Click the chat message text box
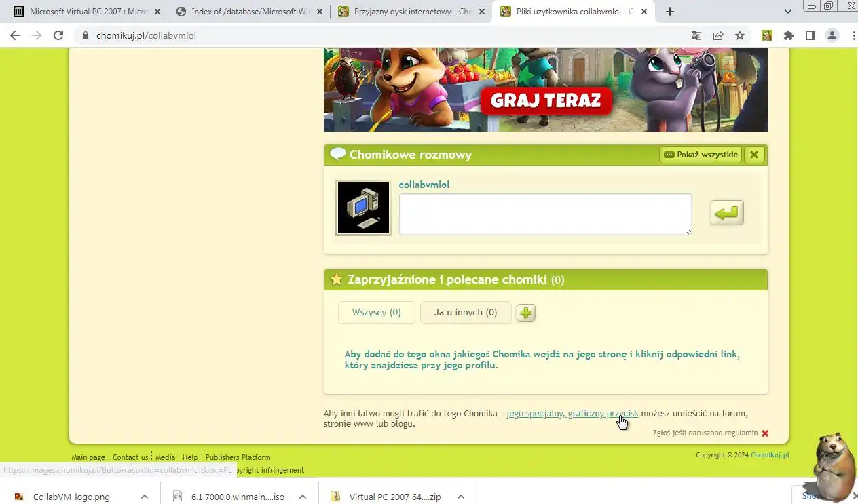 (545, 214)
